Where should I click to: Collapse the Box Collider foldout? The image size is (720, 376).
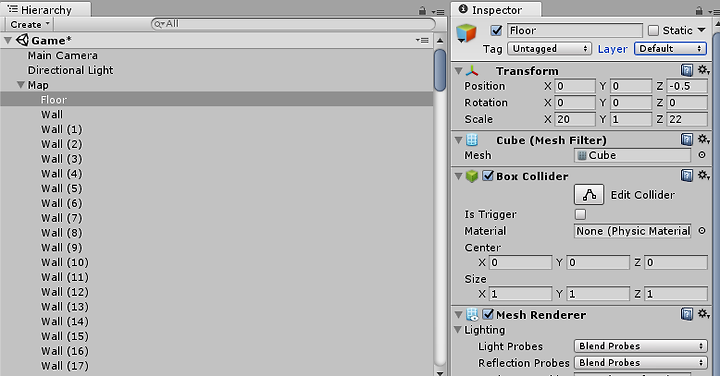pyautogui.click(x=458, y=176)
